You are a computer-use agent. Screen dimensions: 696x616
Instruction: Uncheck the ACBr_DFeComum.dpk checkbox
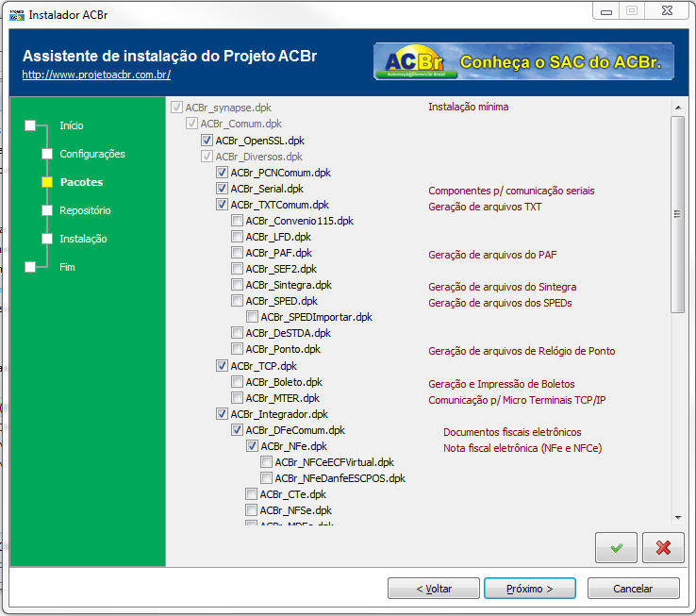tap(237, 430)
